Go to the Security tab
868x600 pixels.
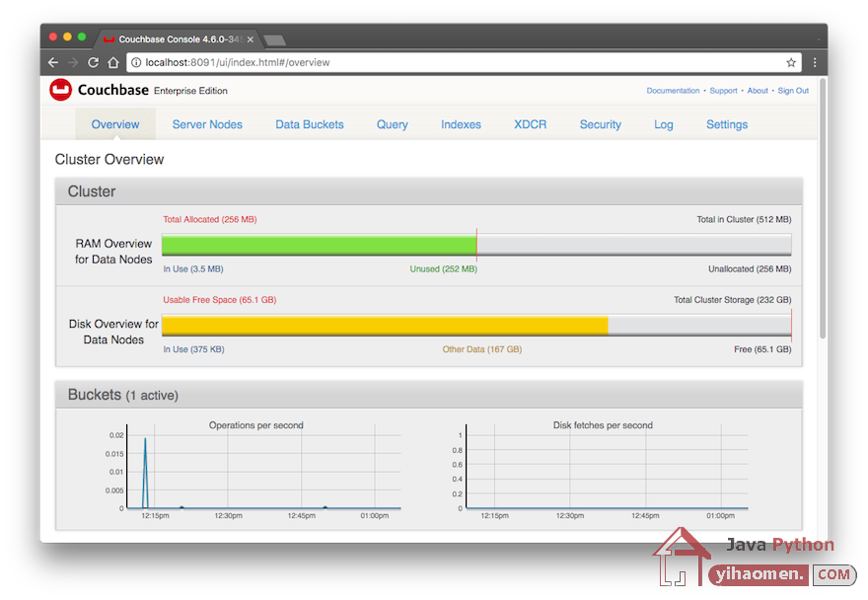pos(600,124)
